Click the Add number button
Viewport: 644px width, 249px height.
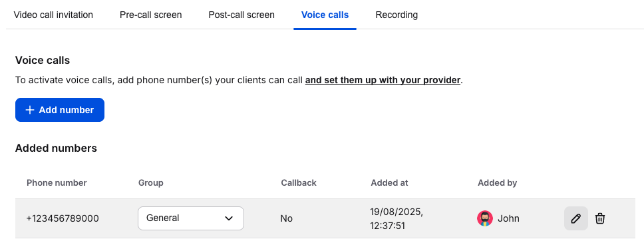tap(60, 110)
